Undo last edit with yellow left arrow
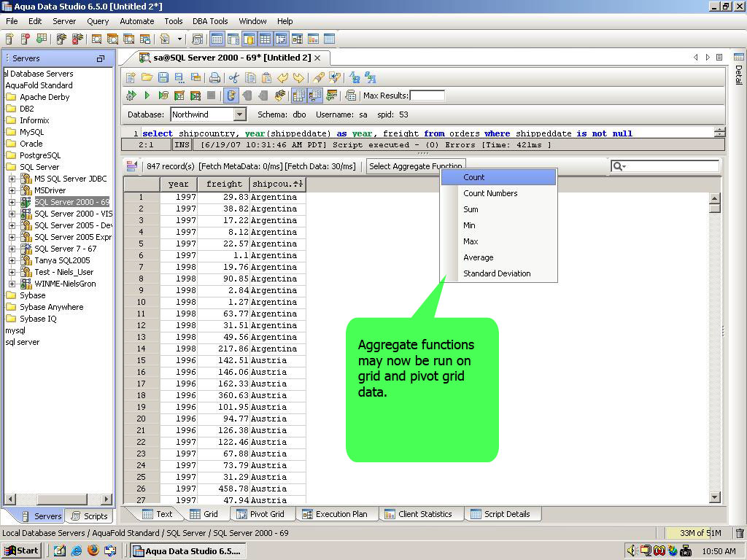Screen dimensions: 747x560 click(283, 77)
